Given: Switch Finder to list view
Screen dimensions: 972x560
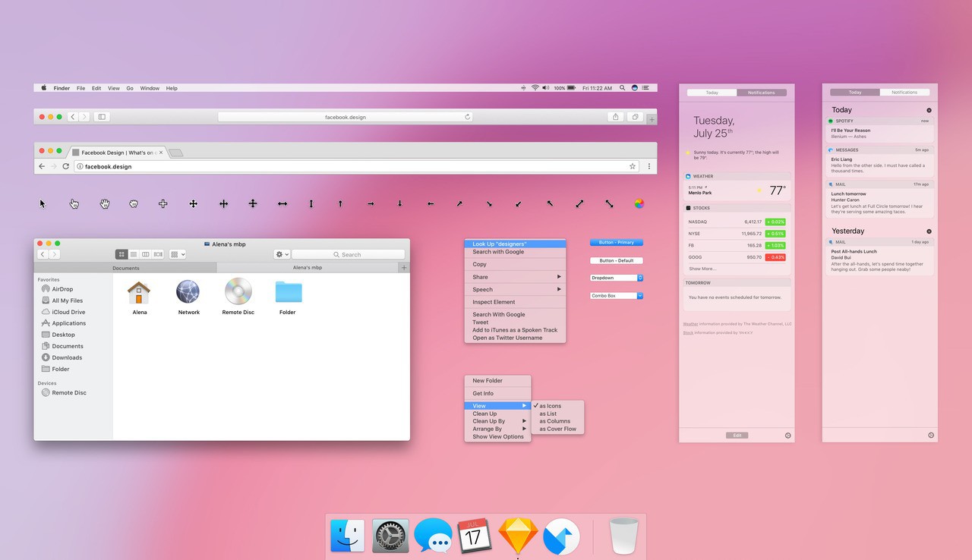Looking at the screenshot, I should click(134, 254).
